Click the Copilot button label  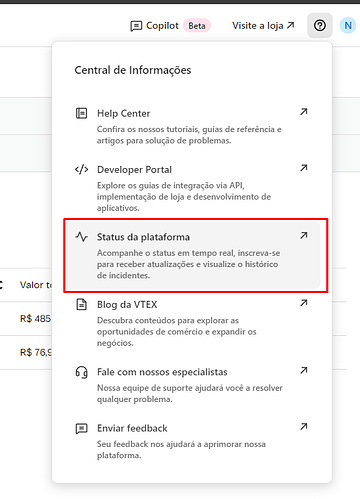(162, 26)
